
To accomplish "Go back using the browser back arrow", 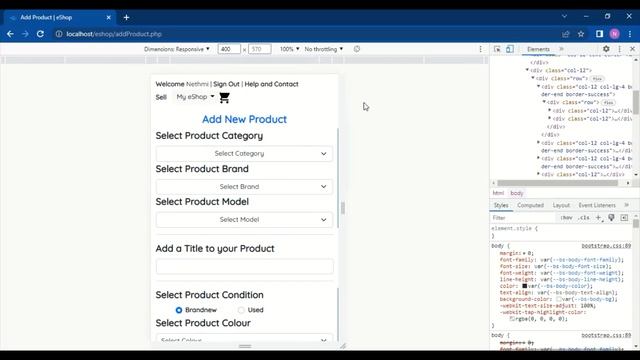I will [10, 34].
